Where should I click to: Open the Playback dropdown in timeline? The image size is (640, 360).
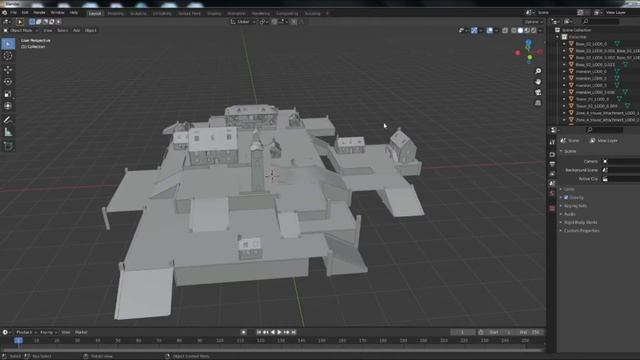pos(27,332)
